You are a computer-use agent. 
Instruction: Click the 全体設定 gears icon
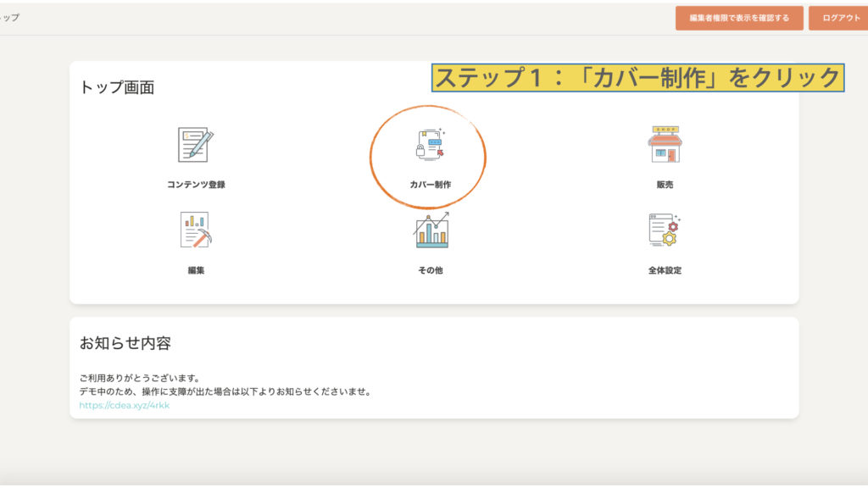click(665, 230)
